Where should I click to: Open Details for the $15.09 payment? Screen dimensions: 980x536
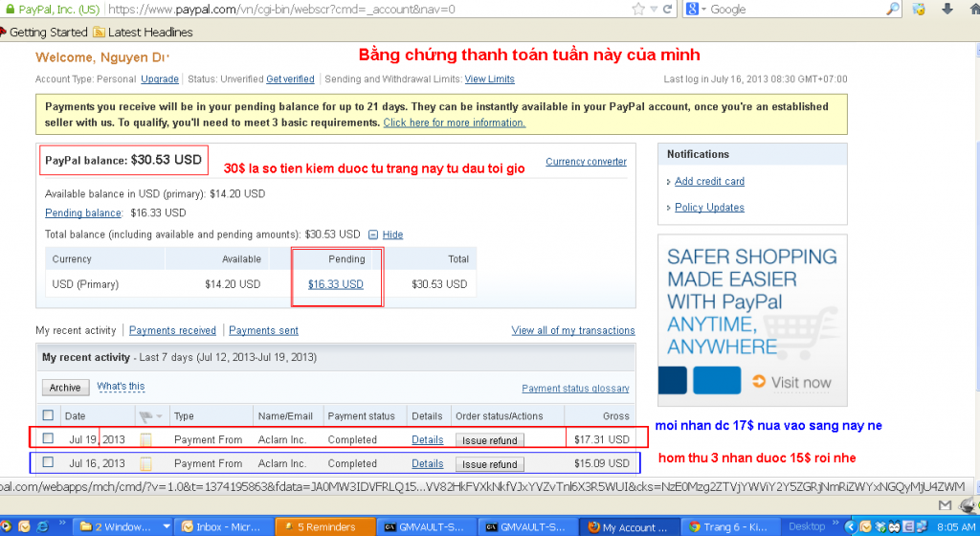pyautogui.click(x=428, y=463)
